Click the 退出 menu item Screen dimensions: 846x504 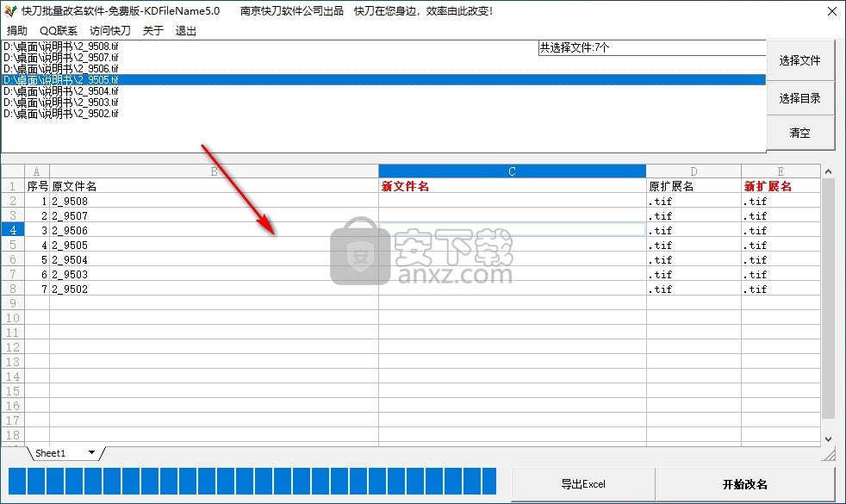point(185,31)
